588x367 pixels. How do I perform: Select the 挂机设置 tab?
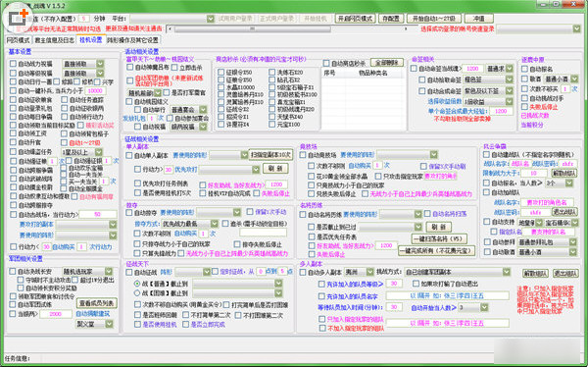point(91,40)
